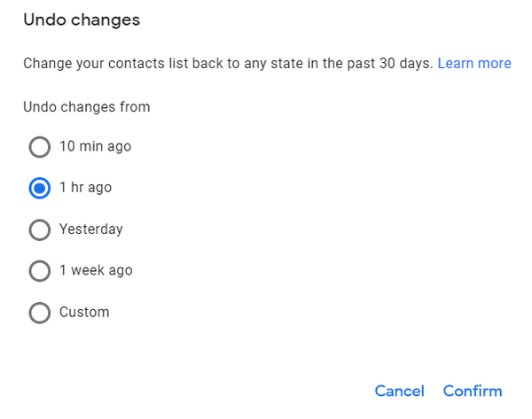Choose the 1 hr ago radio option
Screen dimensions: 532x419
pos(39,188)
